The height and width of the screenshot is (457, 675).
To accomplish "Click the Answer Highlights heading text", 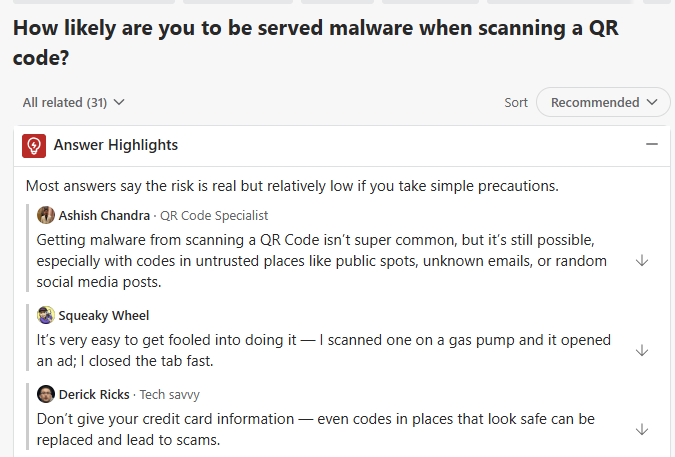I will [x=116, y=145].
